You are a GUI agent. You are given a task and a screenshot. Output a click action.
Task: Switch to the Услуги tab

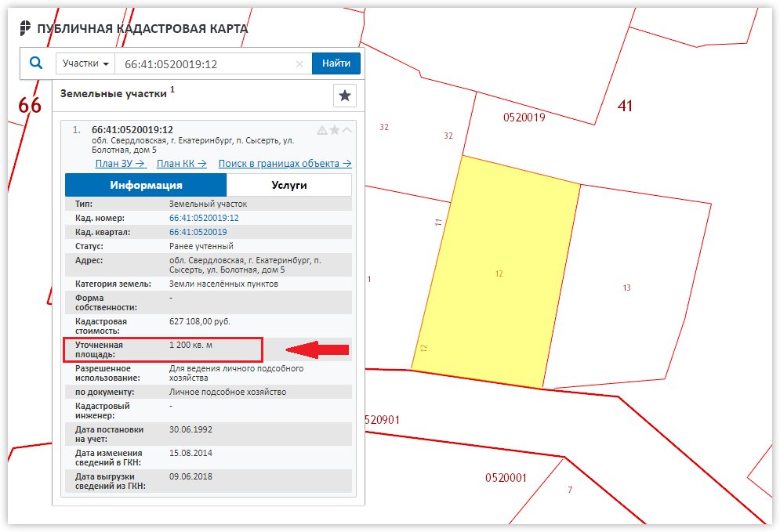(x=289, y=185)
